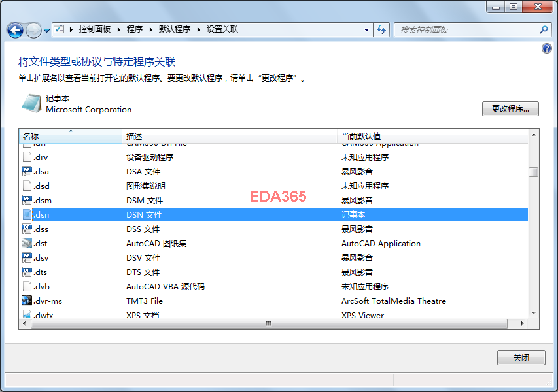The image size is (558, 392).
Task: Open the recent pages dropdown arrow
Action: pyautogui.click(x=46, y=31)
